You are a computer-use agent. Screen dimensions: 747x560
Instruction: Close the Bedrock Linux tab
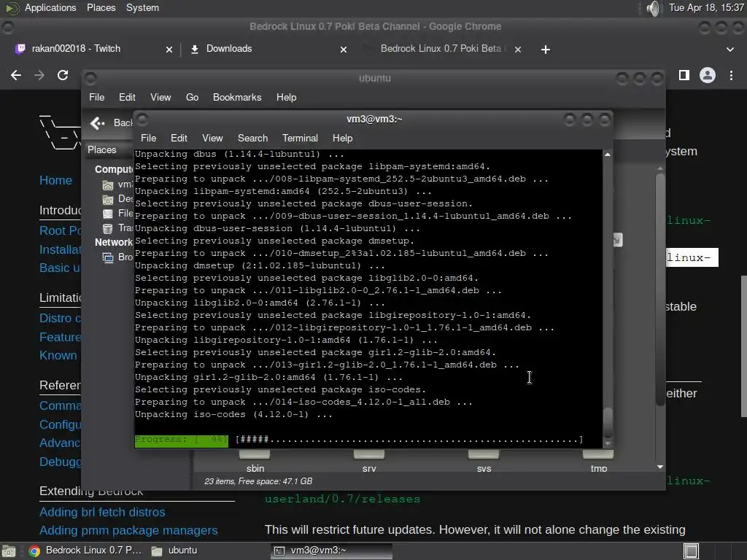518,50
